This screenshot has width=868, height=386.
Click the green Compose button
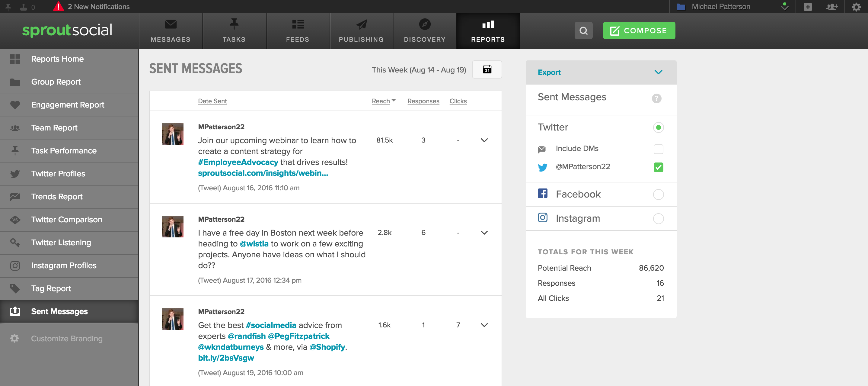pyautogui.click(x=639, y=31)
